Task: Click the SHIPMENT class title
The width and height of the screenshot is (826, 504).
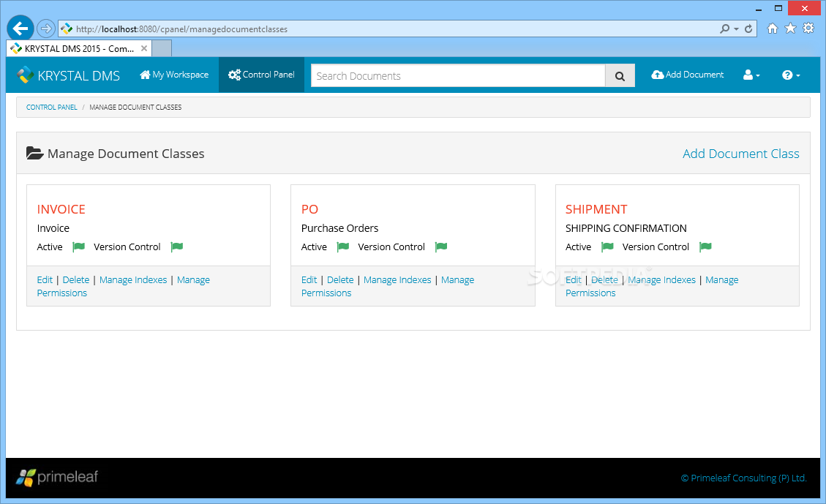Action: point(596,209)
